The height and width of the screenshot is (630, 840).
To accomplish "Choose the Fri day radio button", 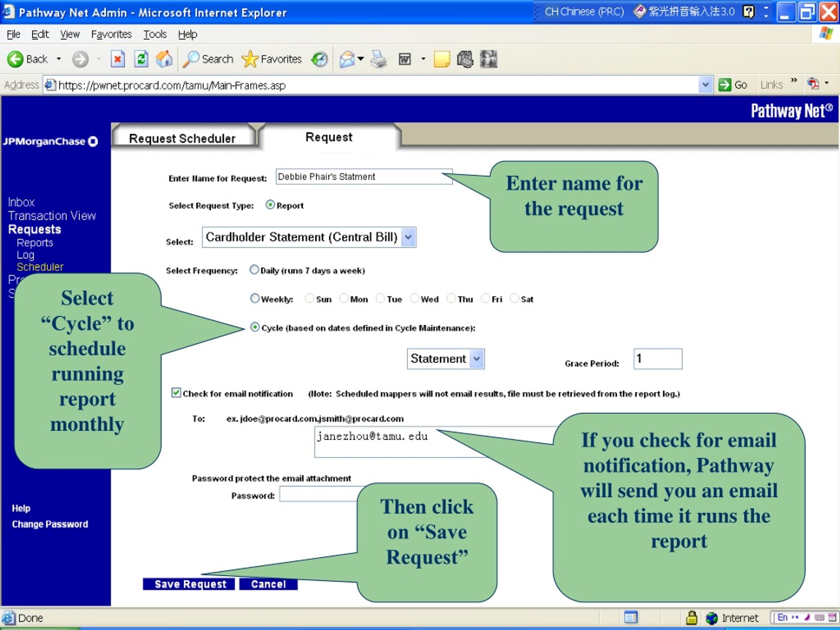I will click(485, 298).
